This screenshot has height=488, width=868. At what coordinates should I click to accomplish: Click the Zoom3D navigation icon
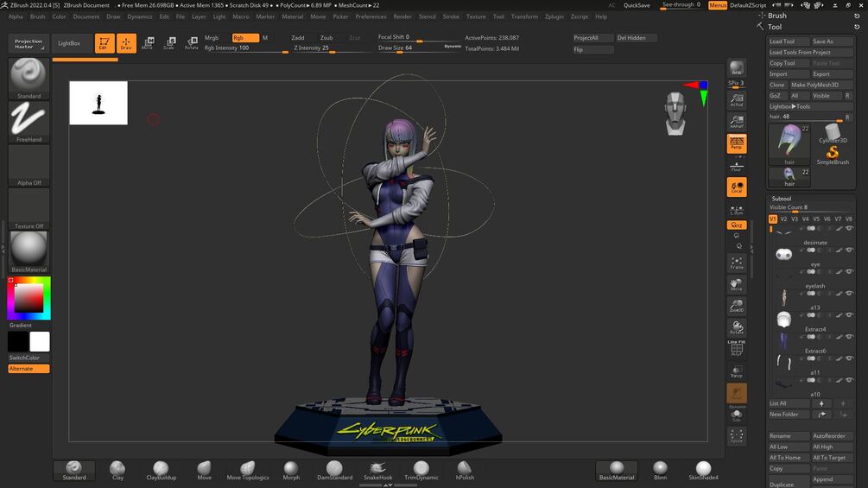(736, 306)
